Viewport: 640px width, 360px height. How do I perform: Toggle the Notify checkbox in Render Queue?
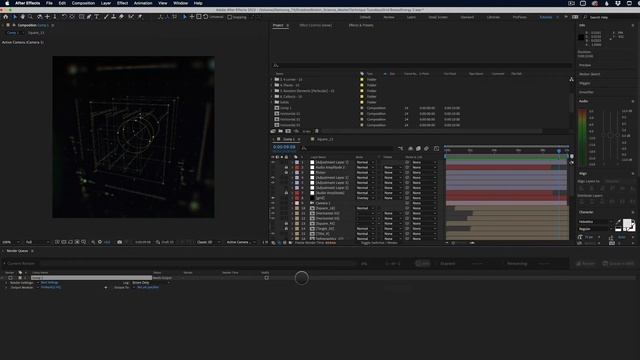(267, 278)
